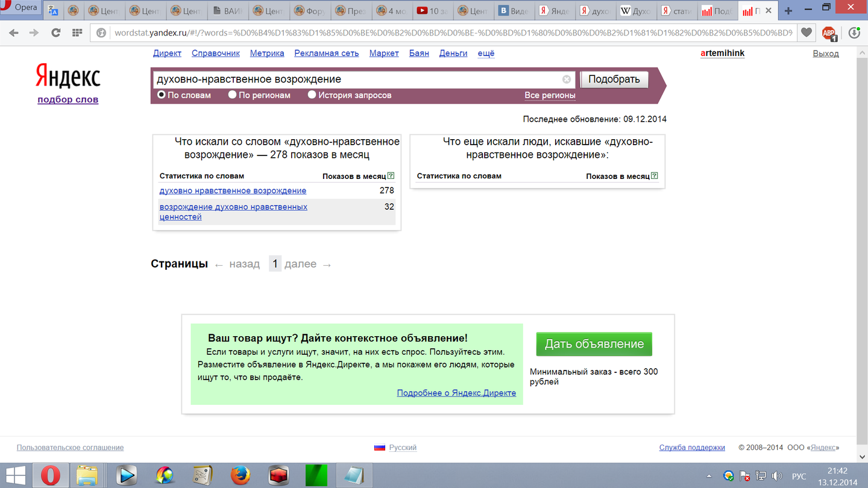The width and height of the screenshot is (868, 488).
Task: Choose the 'История запросов' radio option
Action: tap(312, 95)
